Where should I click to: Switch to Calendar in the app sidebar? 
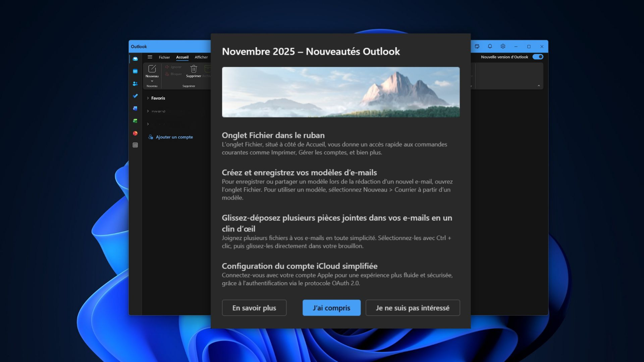pyautogui.click(x=135, y=71)
